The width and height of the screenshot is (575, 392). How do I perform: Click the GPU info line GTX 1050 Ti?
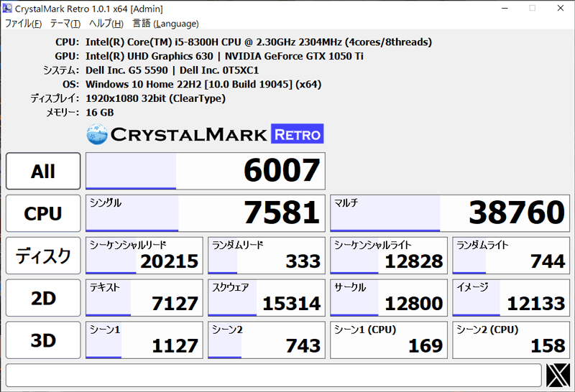coord(224,56)
